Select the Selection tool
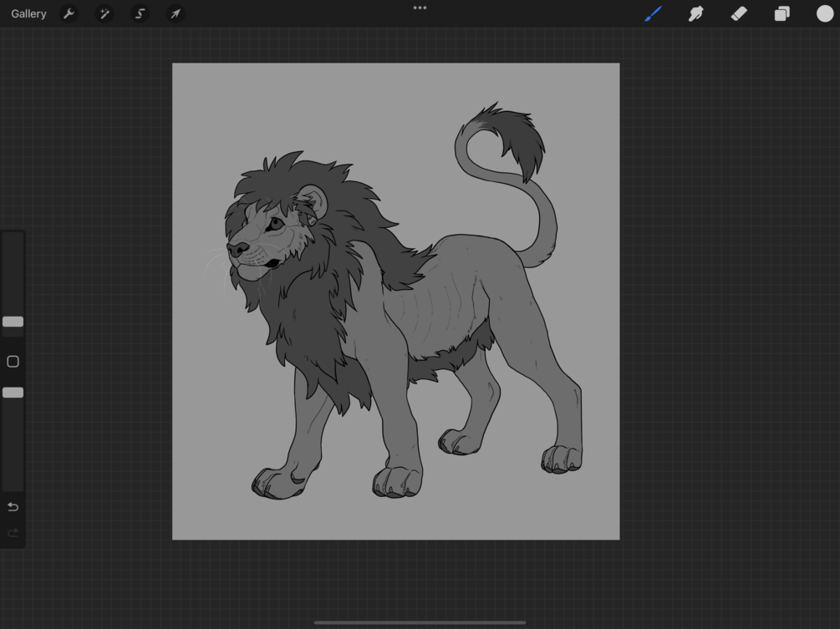The height and width of the screenshot is (629, 840). pos(140,13)
